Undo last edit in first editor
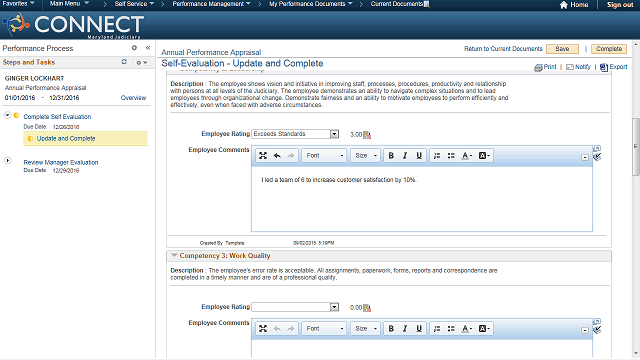 point(277,156)
